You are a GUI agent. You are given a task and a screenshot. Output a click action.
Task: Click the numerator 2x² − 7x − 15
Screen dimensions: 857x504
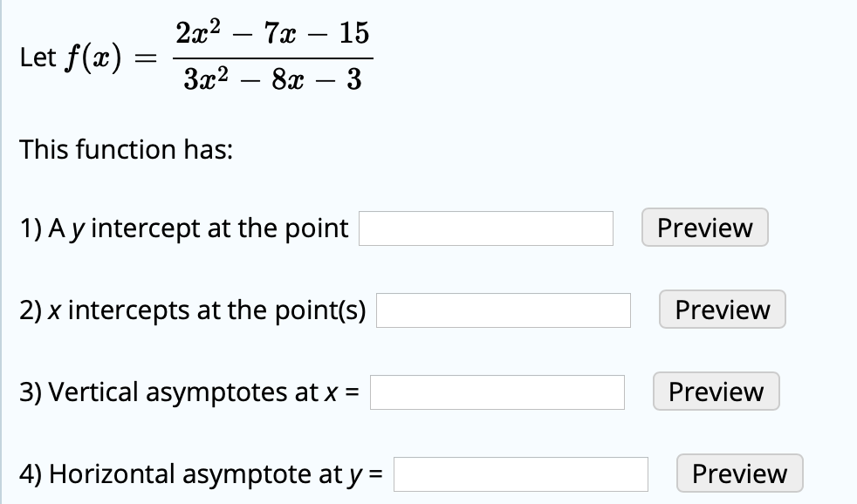click(x=275, y=33)
